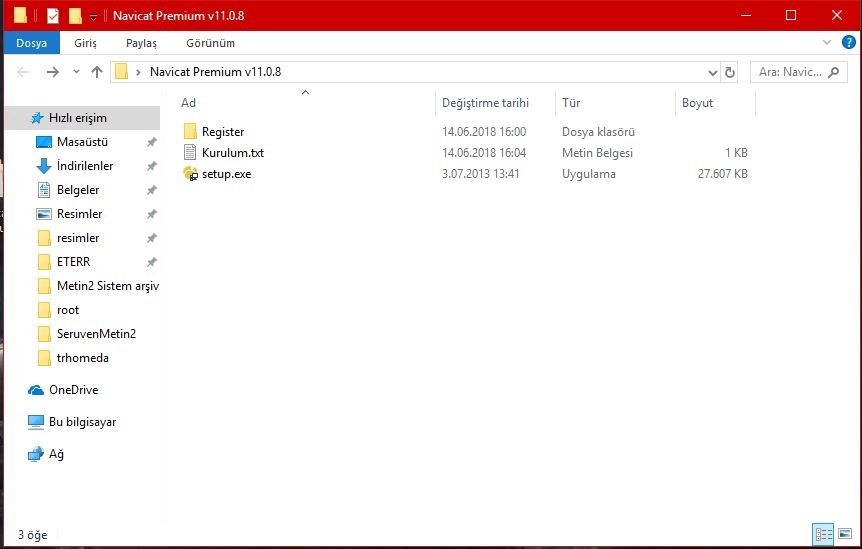Viewport: 862px width, 549px height.
Task: Click the Metin Belgesi type cell
Action: (597, 153)
